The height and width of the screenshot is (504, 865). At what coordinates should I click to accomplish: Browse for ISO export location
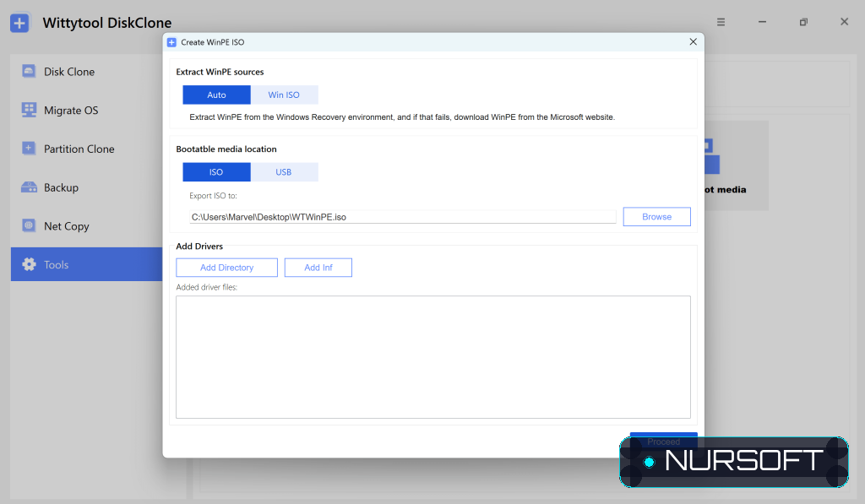[x=656, y=217]
